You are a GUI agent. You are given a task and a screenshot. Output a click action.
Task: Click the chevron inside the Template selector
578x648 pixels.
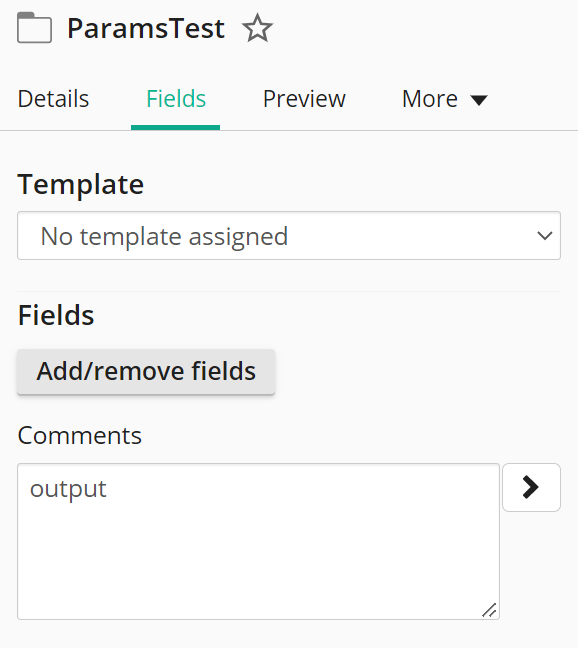[x=545, y=236]
